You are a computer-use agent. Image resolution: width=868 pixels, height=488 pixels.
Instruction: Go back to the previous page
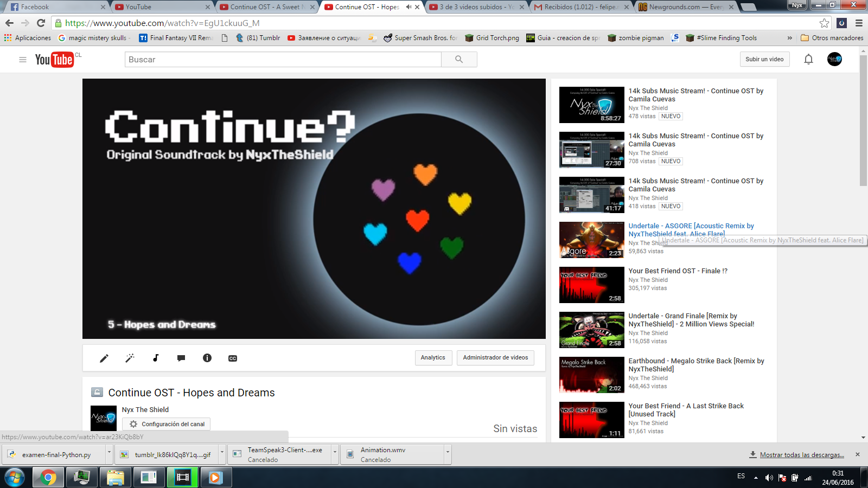(9, 23)
